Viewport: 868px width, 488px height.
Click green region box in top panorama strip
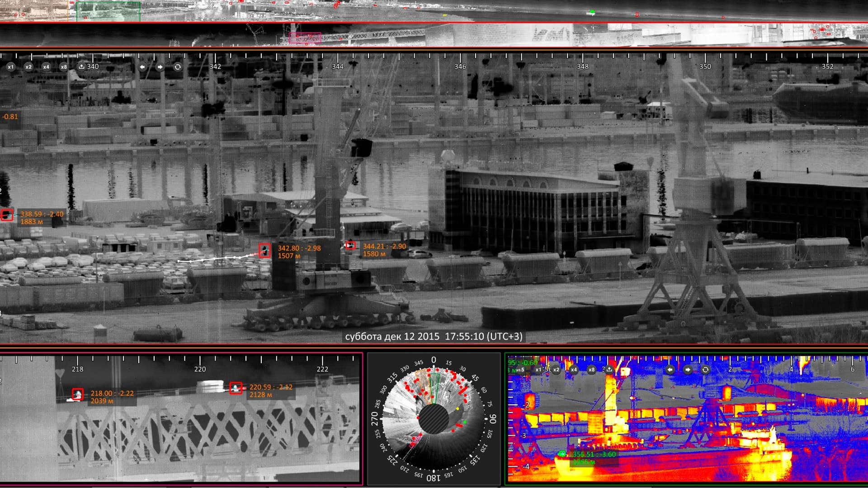pos(108,11)
